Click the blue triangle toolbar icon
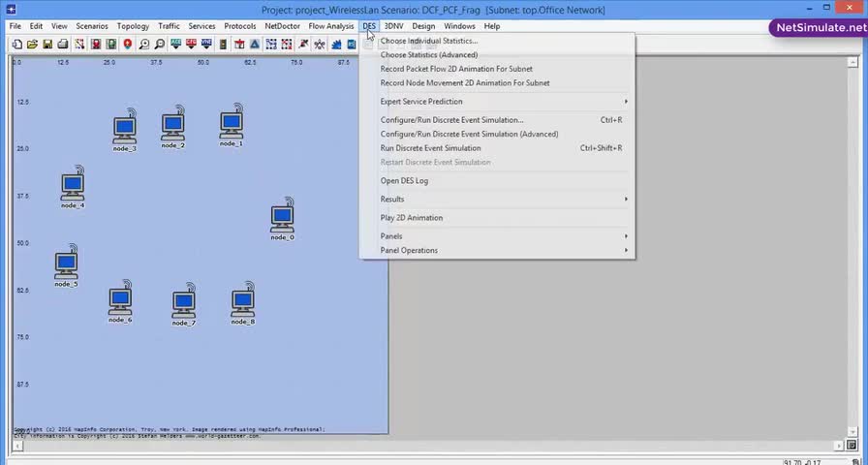Viewport: 868px width, 465px height. 255,45
